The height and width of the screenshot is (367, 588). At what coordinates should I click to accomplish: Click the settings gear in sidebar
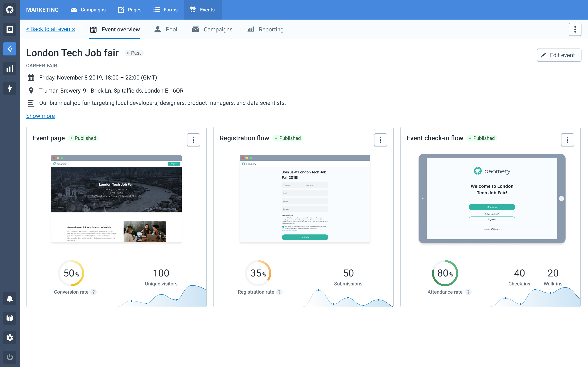[x=10, y=338]
